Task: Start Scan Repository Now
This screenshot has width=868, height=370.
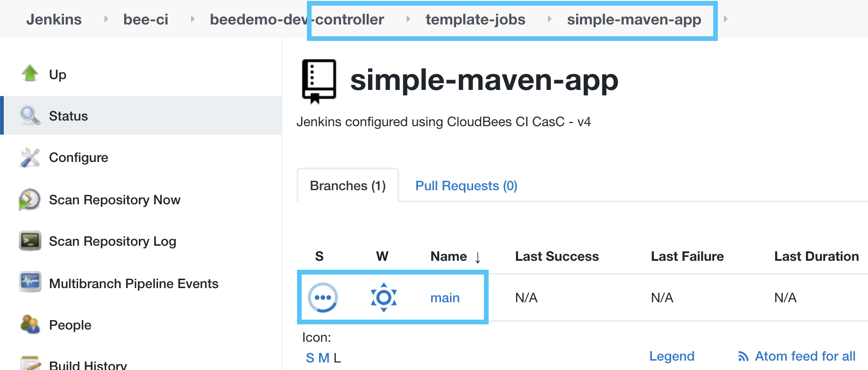Action: (114, 200)
